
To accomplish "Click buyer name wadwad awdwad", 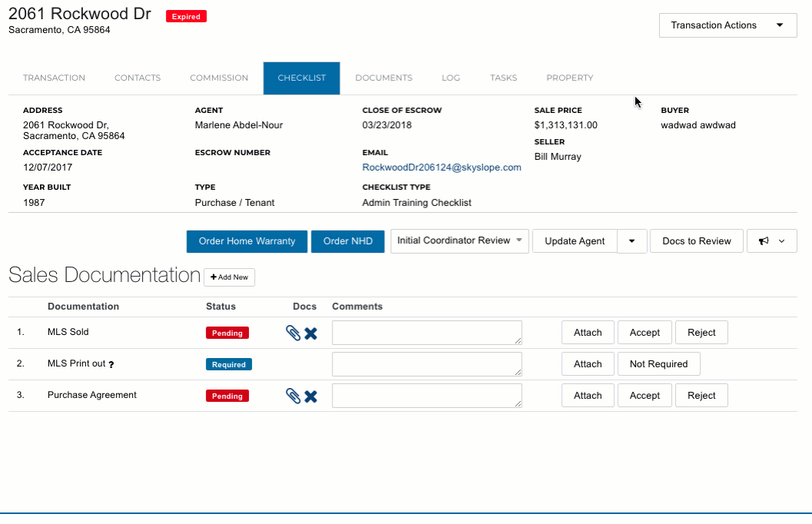I will coord(698,124).
